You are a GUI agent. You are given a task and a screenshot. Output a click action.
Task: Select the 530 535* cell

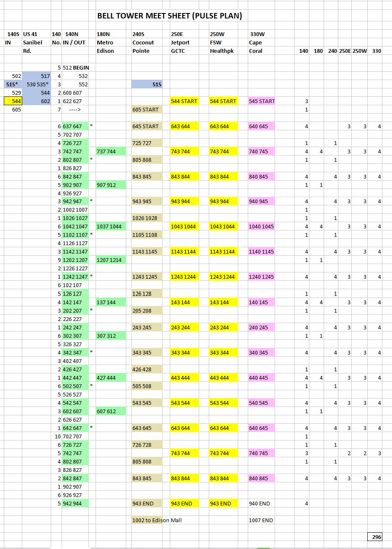pos(37,84)
